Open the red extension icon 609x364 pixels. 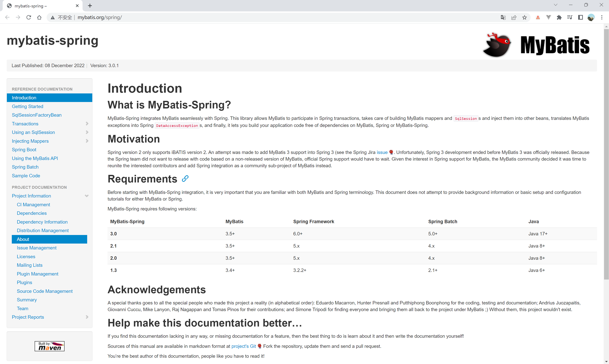[538, 18]
